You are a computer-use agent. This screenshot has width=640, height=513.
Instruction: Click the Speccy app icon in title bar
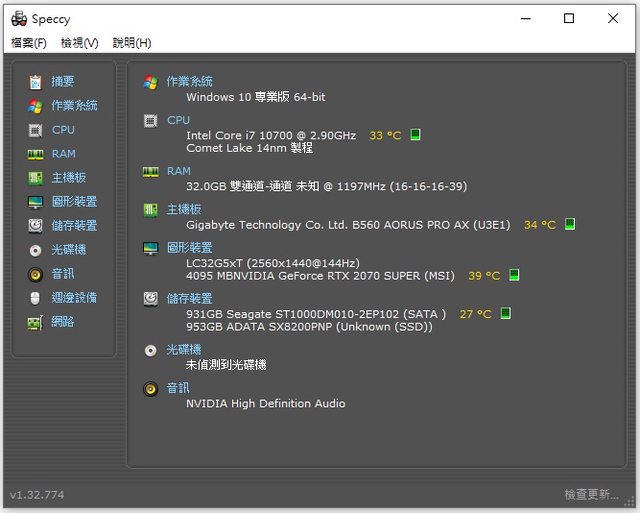19,19
